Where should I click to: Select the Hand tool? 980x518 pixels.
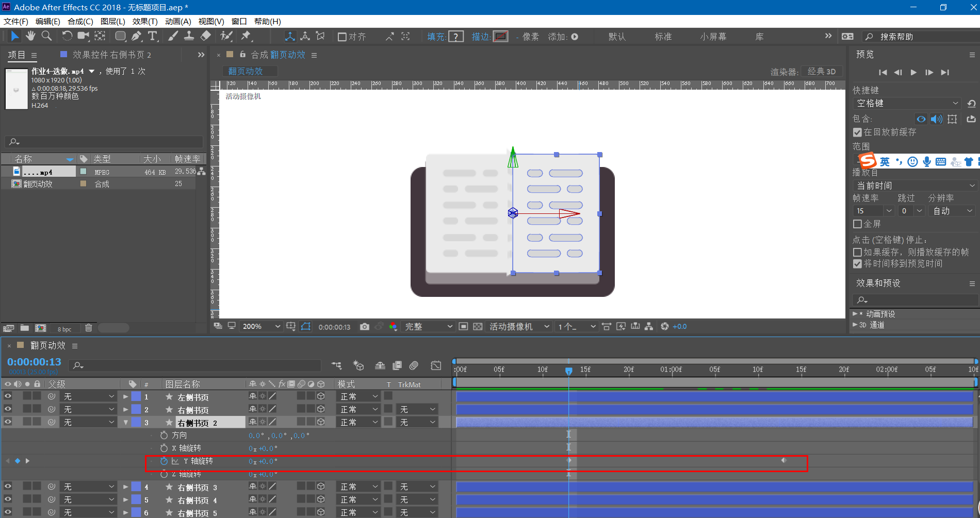[30, 36]
